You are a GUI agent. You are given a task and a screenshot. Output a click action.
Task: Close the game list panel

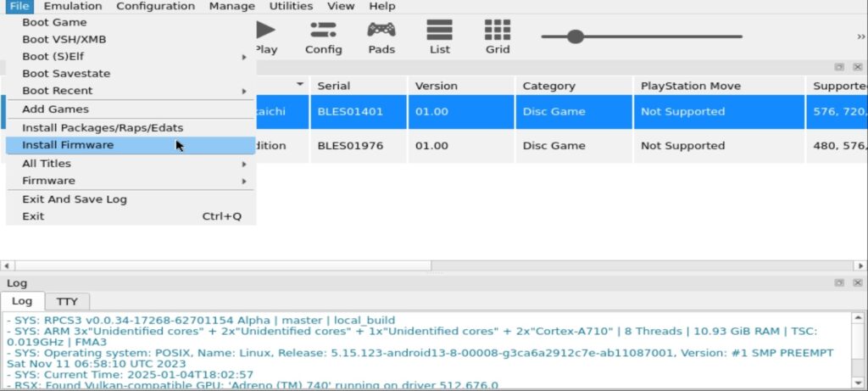pyautogui.click(x=858, y=67)
